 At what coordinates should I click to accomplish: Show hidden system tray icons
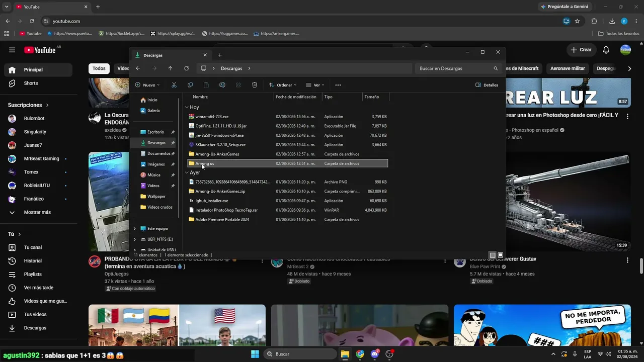553,354
